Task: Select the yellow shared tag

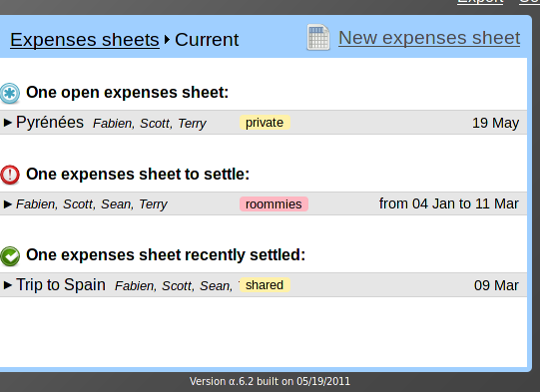Action: click(265, 285)
